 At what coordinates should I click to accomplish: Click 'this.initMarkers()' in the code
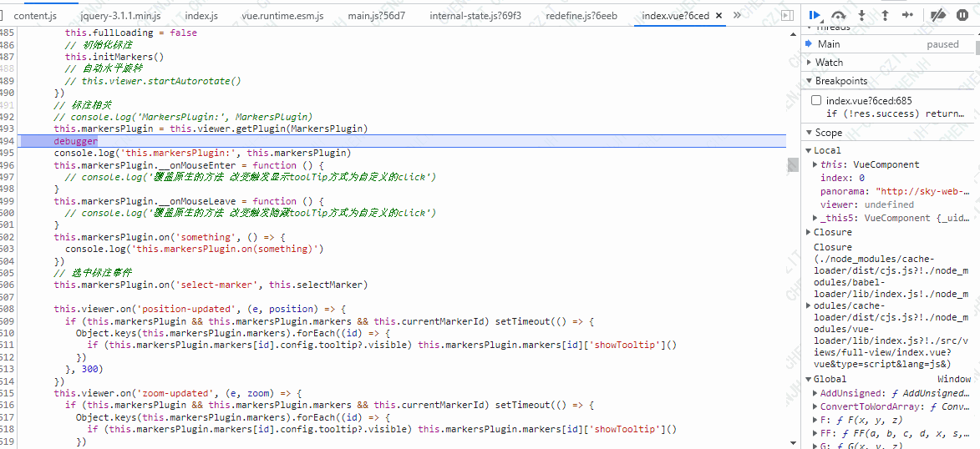click(114, 57)
